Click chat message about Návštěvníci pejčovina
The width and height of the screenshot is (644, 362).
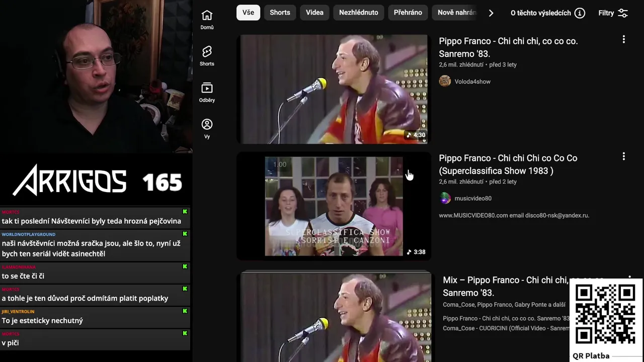[x=91, y=221]
